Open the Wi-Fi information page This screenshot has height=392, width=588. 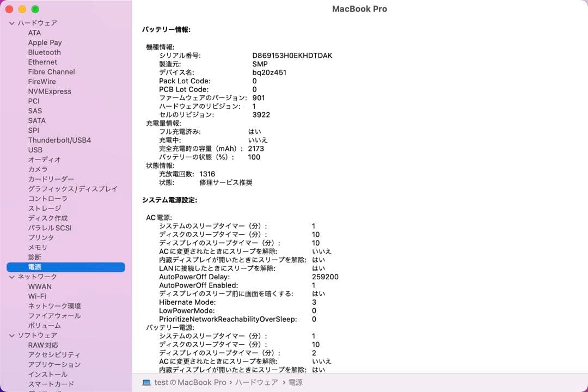pos(38,296)
